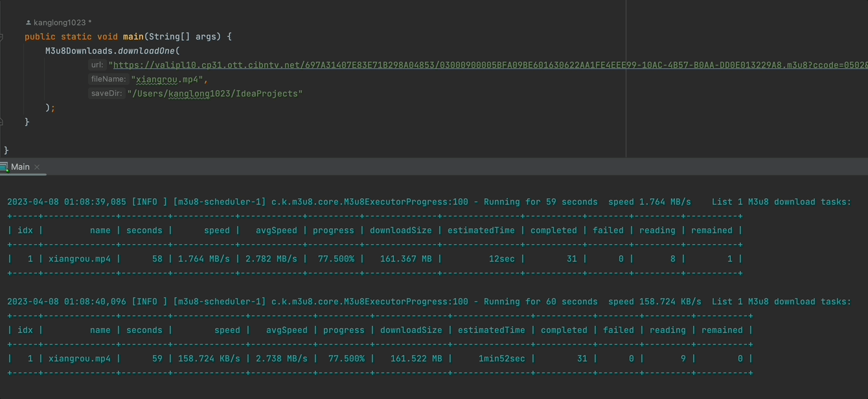Click the 1min52sec estimatedTime cell
Viewport: 868px width, 399px height.
(x=502, y=358)
